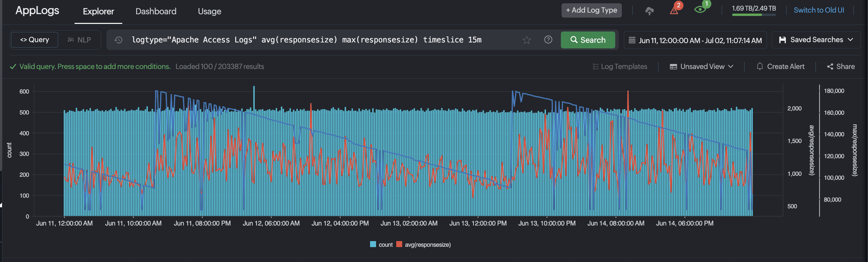868x262 pixels.
Task: Click the green valid query checkmark
Action: (x=13, y=67)
